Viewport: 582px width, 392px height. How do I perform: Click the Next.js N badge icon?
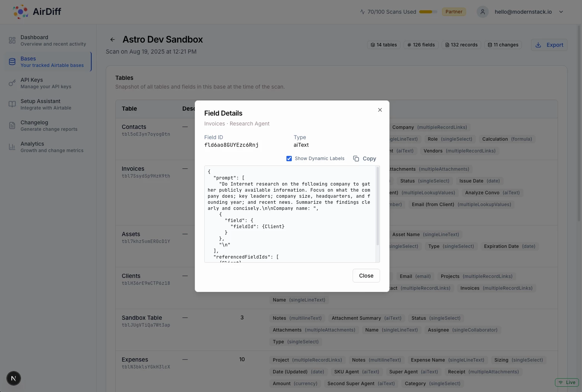pos(14,378)
